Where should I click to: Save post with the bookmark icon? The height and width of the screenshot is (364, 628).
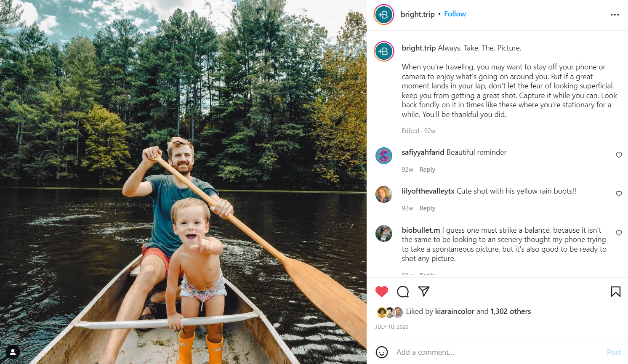pos(616,292)
